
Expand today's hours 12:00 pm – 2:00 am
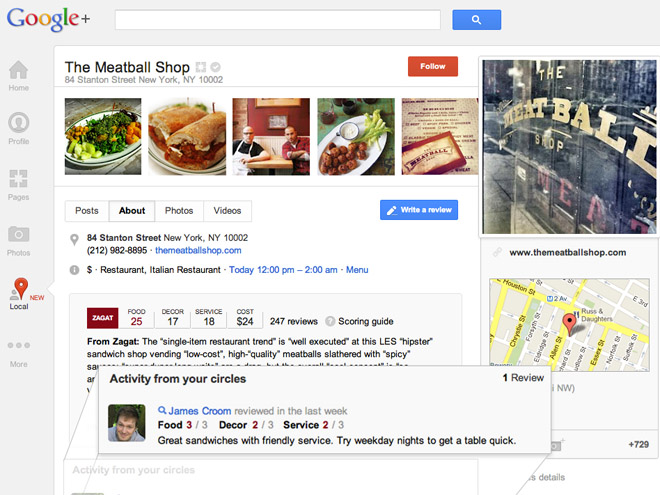pos(283,270)
